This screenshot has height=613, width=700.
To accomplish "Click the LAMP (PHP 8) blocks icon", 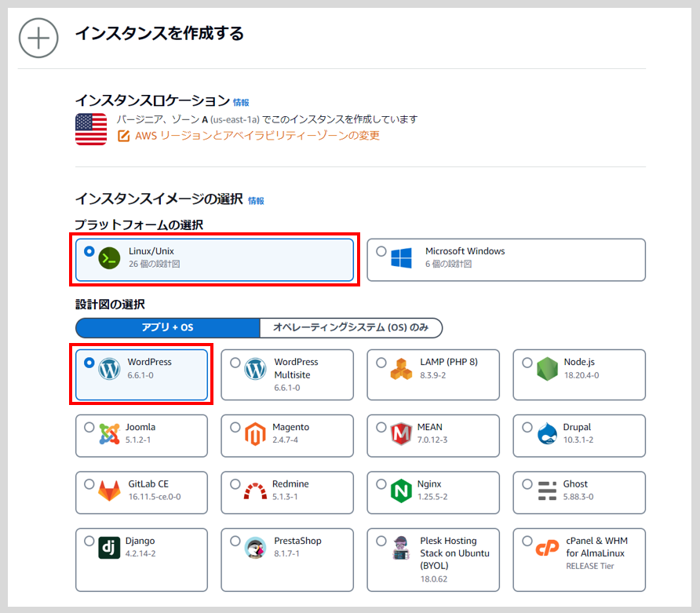I will point(401,369).
